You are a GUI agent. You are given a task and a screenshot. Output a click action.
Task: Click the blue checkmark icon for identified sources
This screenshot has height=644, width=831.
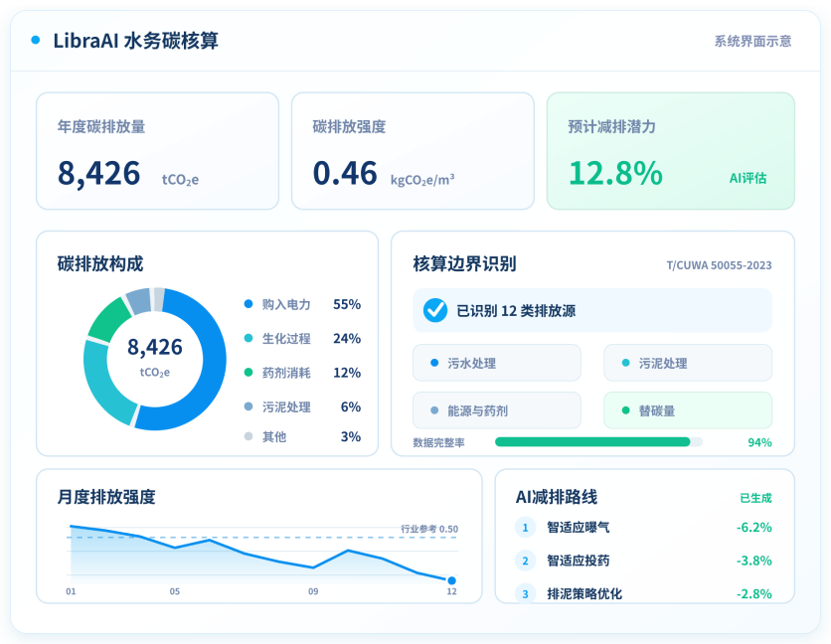[435, 310]
